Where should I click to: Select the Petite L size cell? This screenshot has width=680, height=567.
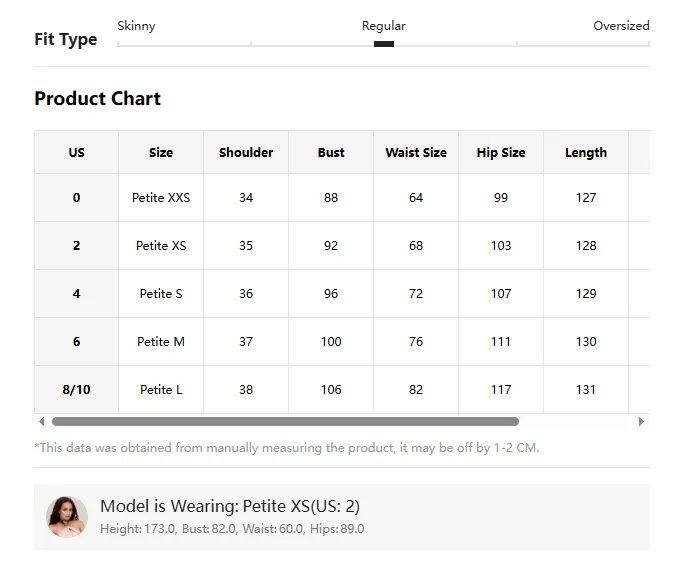pyautogui.click(x=161, y=390)
